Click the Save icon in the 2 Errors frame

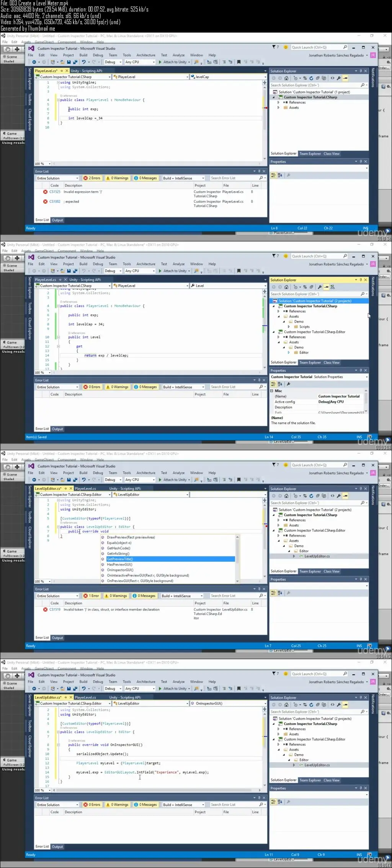(x=69, y=62)
